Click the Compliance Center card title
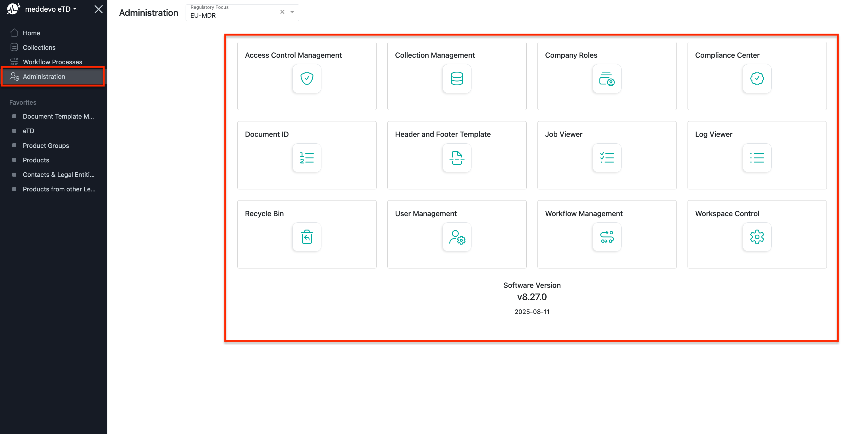 click(x=727, y=55)
